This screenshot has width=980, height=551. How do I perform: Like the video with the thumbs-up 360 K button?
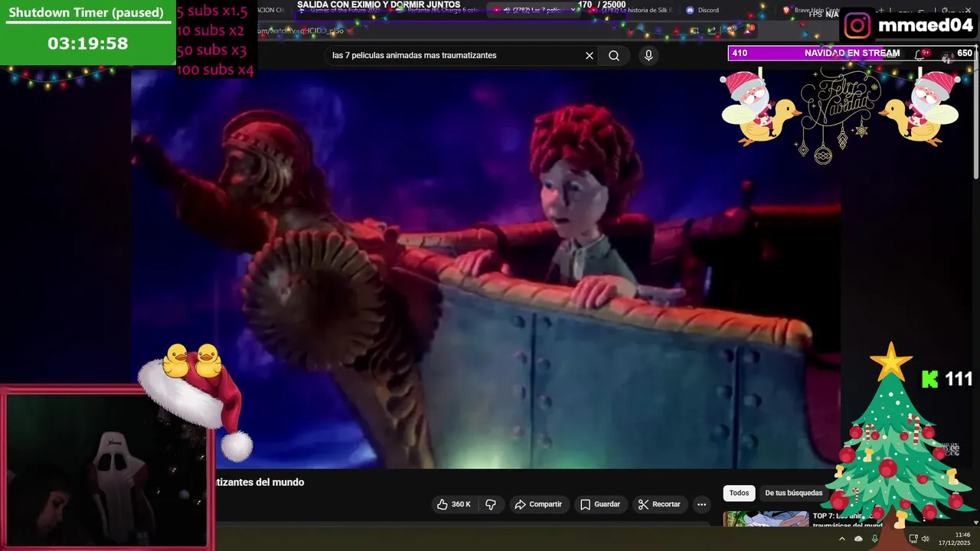pos(454,504)
